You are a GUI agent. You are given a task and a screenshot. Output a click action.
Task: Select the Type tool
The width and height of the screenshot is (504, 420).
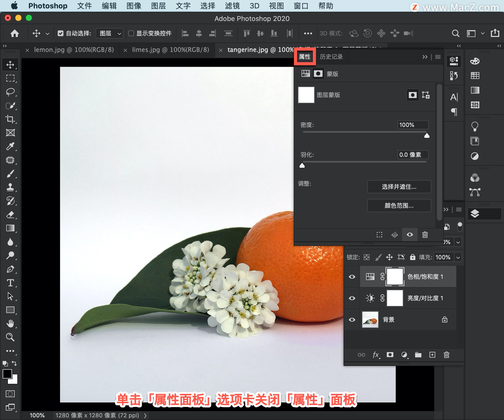[x=10, y=283]
